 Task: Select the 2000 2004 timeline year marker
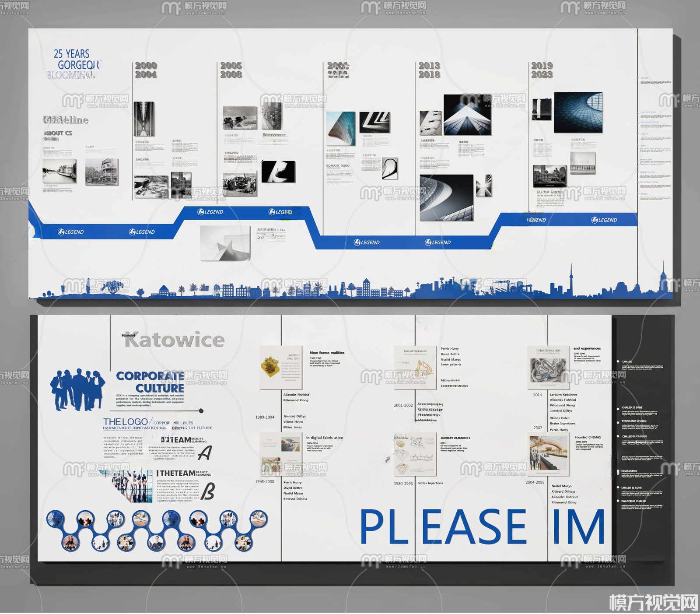(x=146, y=70)
